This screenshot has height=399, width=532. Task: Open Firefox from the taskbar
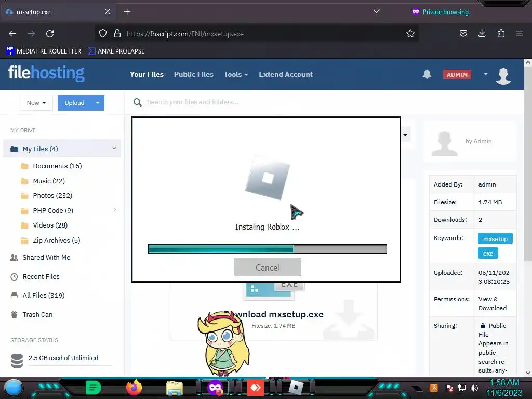134,388
